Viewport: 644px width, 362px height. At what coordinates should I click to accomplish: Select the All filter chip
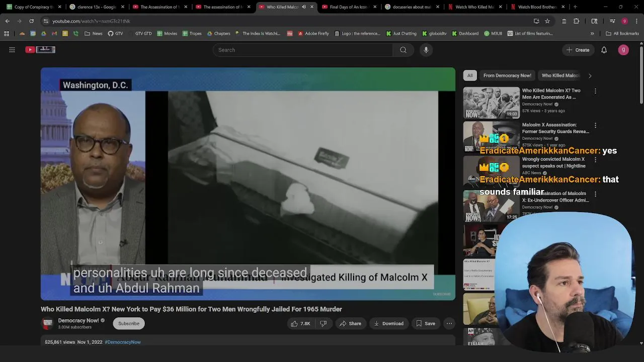[470, 75]
